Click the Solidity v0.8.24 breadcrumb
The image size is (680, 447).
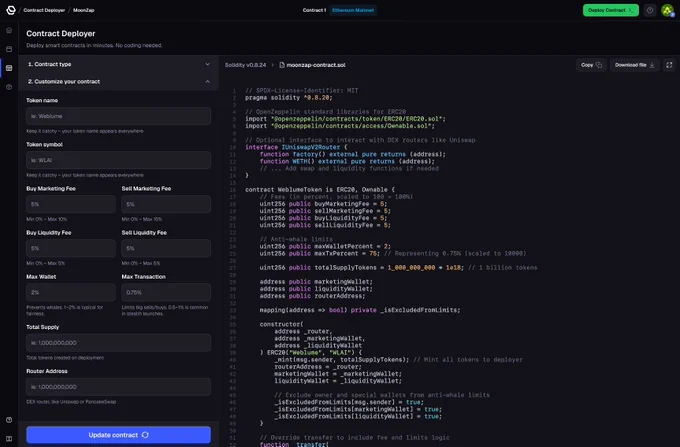[245, 65]
